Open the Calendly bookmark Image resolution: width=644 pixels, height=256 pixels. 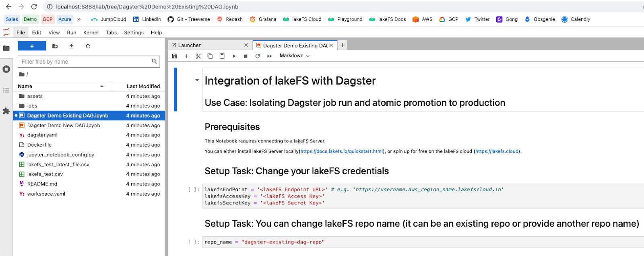pos(576,19)
